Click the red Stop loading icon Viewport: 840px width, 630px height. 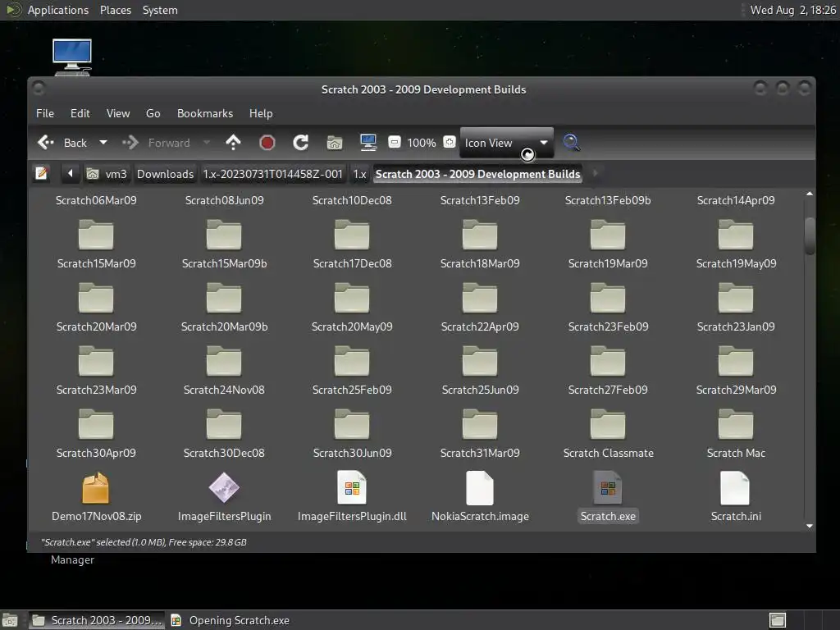click(x=267, y=143)
